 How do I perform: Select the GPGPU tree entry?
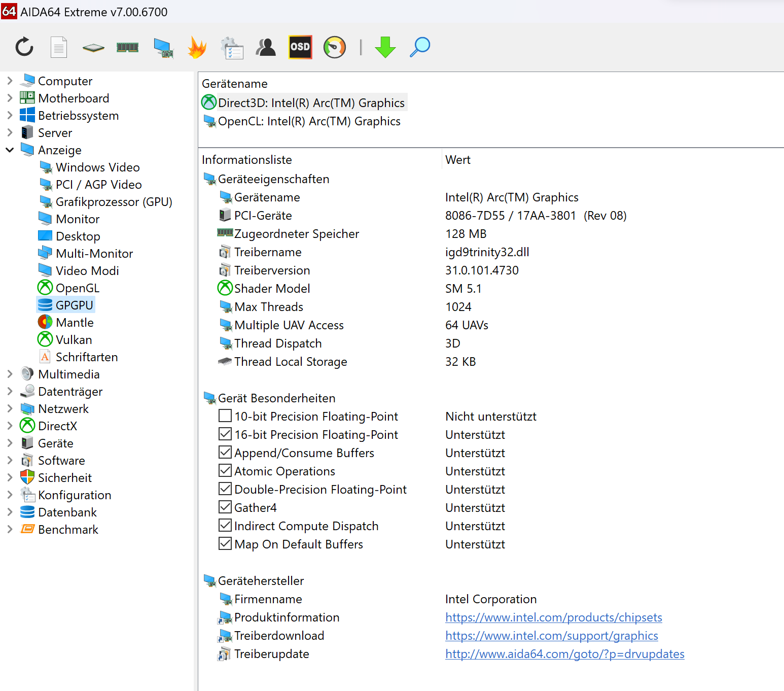pyautogui.click(x=65, y=305)
